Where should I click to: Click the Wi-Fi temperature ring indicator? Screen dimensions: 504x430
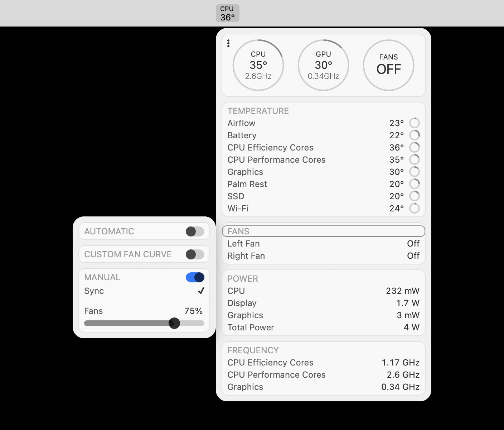(x=415, y=208)
